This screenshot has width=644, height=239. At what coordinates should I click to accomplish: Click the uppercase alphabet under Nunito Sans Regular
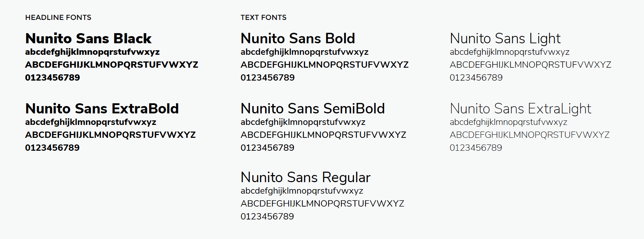click(322, 203)
